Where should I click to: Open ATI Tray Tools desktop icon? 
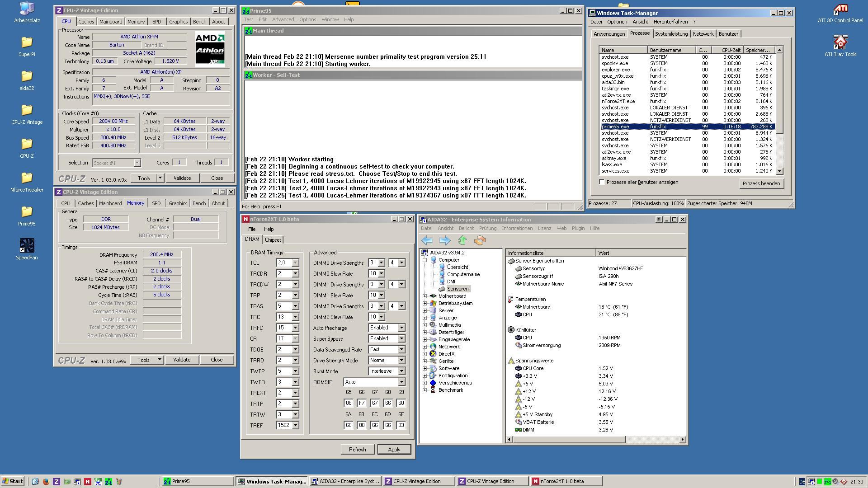(840, 46)
